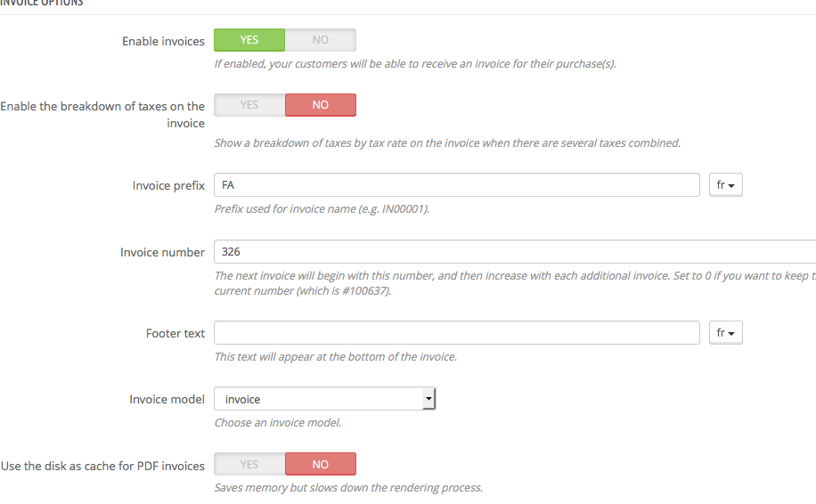
Task: Expand the Invoice model select box
Action: tap(324, 399)
